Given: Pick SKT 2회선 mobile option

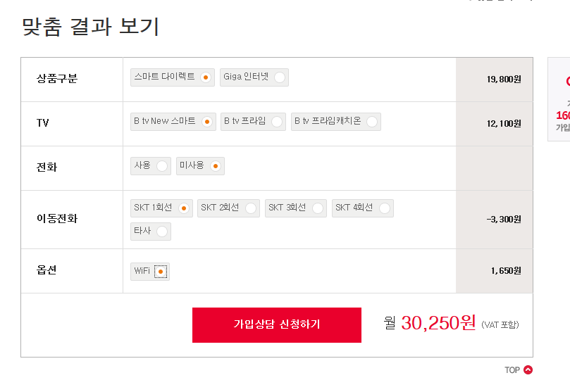Looking at the screenshot, I should (x=250, y=208).
